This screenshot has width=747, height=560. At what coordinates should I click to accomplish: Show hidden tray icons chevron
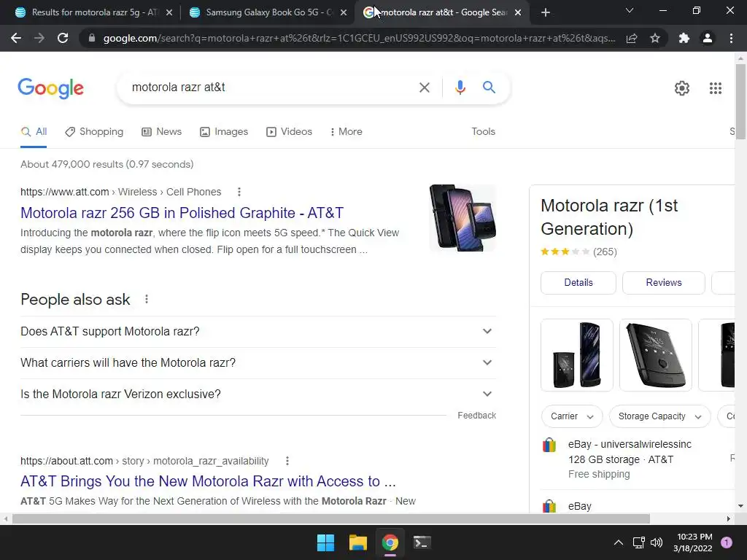click(x=619, y=542)
